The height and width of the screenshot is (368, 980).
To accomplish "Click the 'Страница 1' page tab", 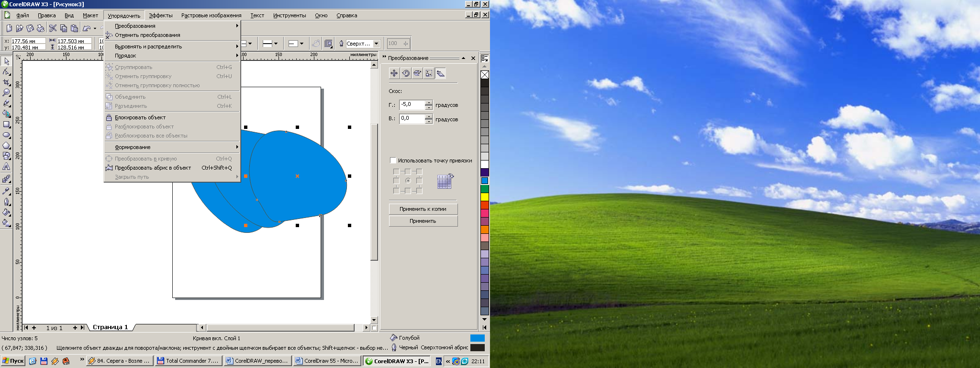I will pos(110,327).
